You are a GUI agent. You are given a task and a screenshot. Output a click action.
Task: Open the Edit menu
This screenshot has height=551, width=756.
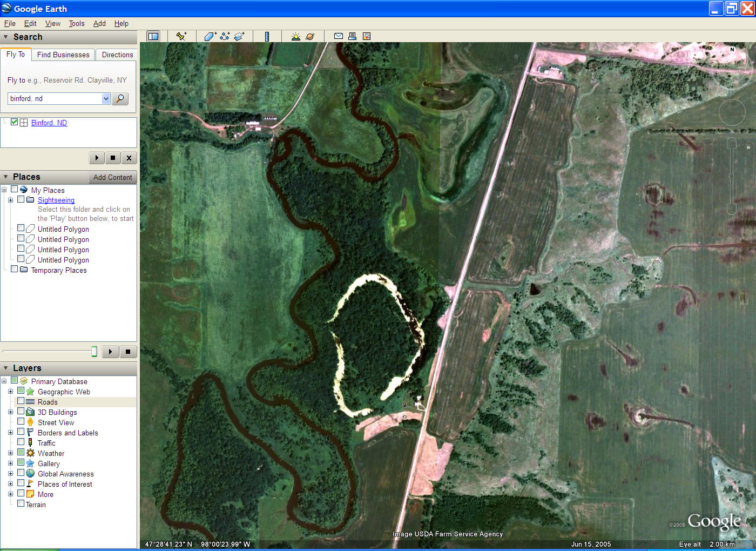click(x=30, y=23)
